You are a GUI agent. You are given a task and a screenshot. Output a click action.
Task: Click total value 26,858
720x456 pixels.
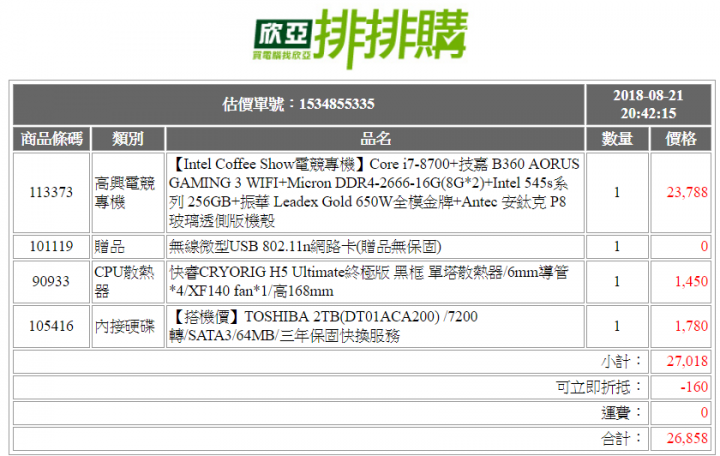(687, 439)
